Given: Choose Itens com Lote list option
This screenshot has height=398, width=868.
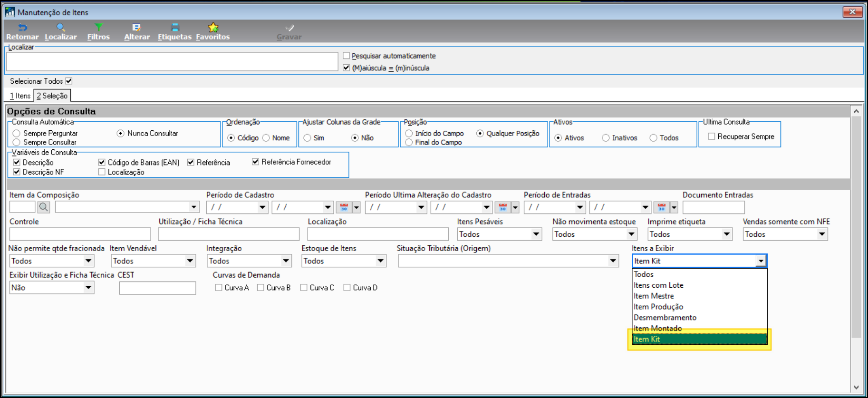Looking at the screenshot, I should [700, 285].
